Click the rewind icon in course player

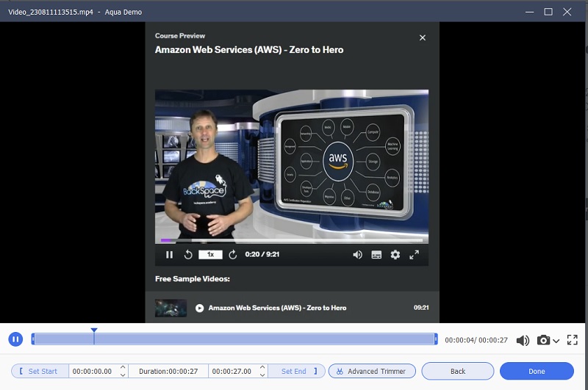point(188,255)
